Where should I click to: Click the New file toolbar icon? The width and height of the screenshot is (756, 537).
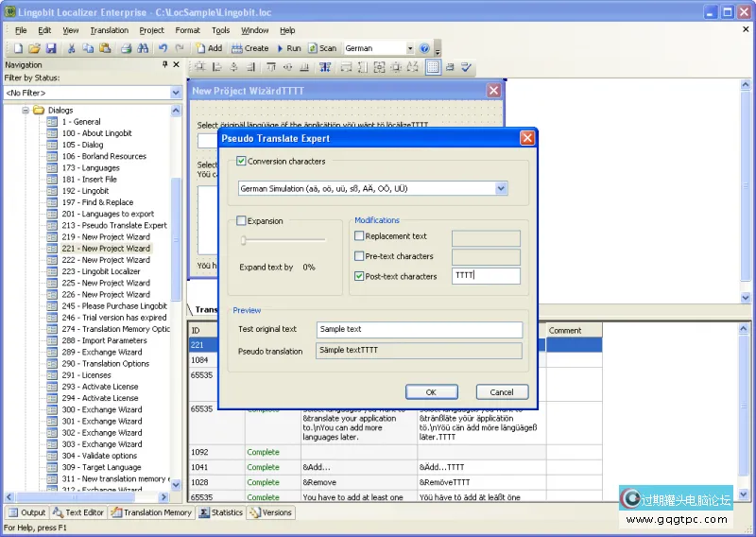pyautogui.click(x=16, y=48)
